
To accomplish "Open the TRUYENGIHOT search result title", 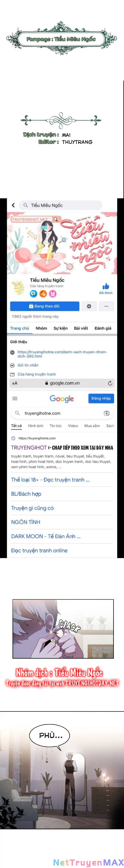I will [29, 448].
